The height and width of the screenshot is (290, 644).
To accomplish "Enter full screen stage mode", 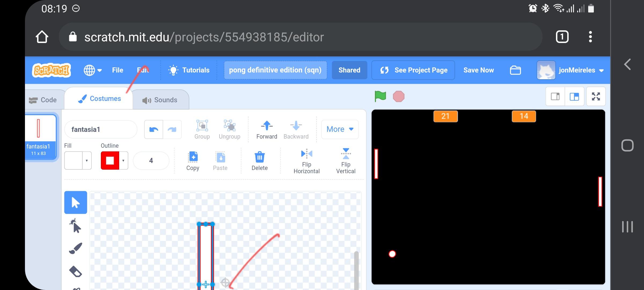I will pyautogui.click(x=596, y=96).
